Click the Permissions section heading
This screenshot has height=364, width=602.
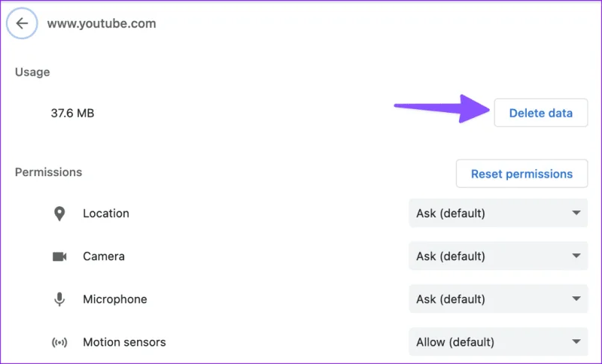(48, 172)
